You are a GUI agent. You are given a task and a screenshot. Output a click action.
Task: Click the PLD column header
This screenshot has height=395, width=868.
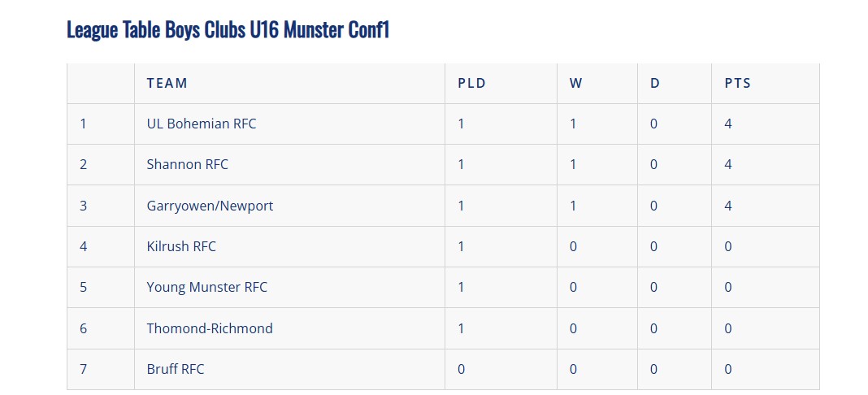[471, 83]
